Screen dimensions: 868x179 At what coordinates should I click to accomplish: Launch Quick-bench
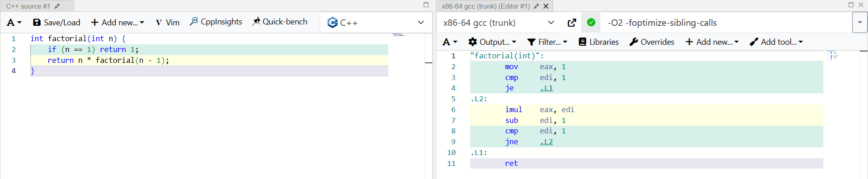click(280, 22)
